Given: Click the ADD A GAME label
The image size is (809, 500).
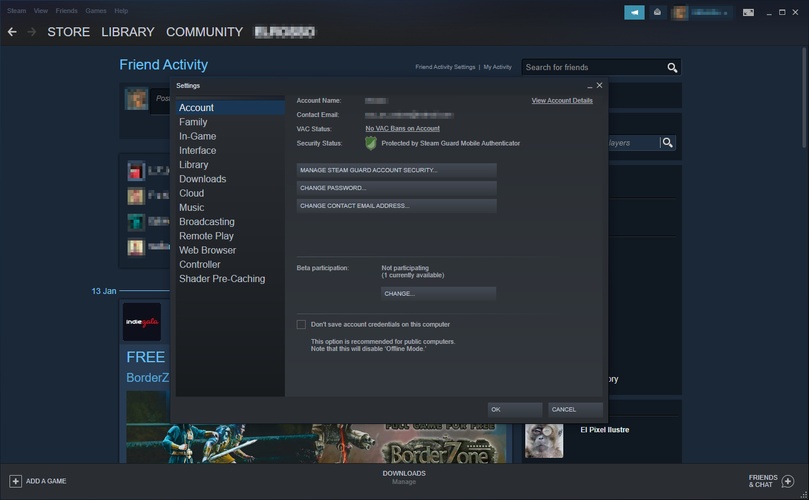Looking at the screenshot, I should pyautogui.click(x=46, y=481).
